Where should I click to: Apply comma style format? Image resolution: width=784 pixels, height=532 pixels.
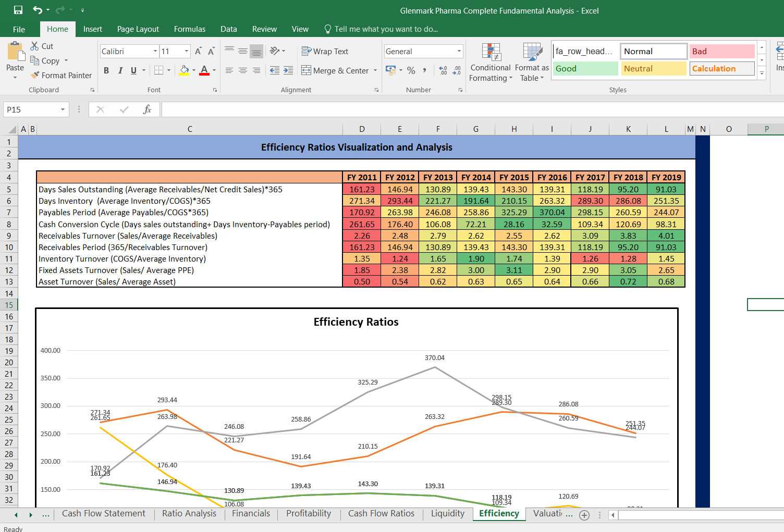click(x=425, y=70)
